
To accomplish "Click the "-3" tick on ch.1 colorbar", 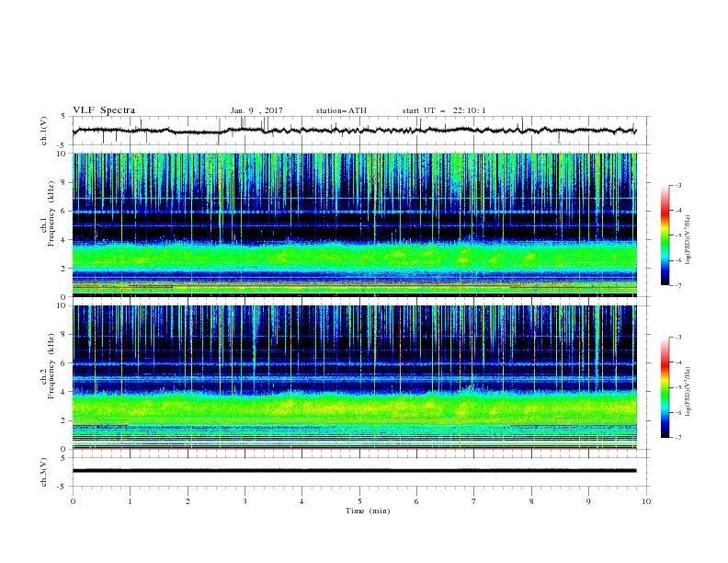I will pos(678,186).
